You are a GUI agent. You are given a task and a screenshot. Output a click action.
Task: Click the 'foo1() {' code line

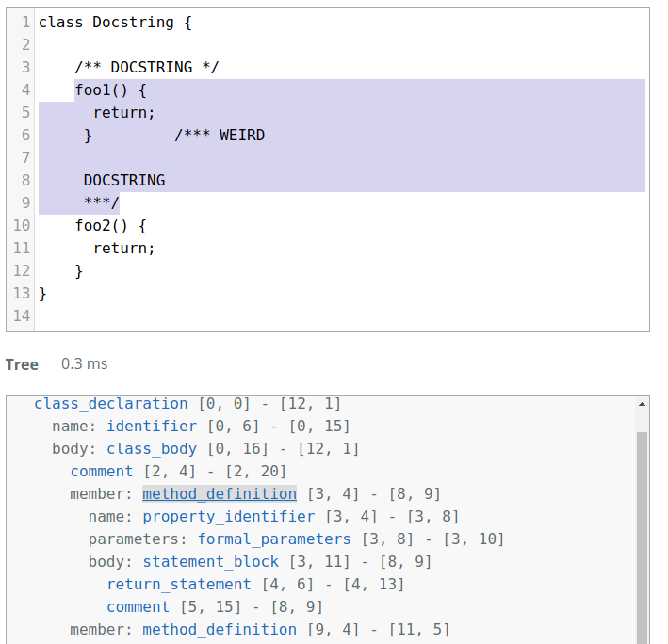(x=111, y=89)
